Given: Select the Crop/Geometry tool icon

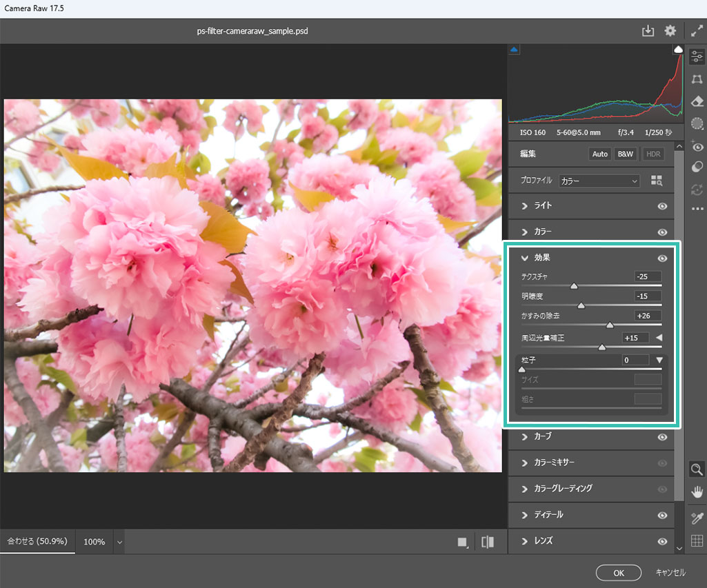Looking at the screenshot, I should tap(697, 79).
